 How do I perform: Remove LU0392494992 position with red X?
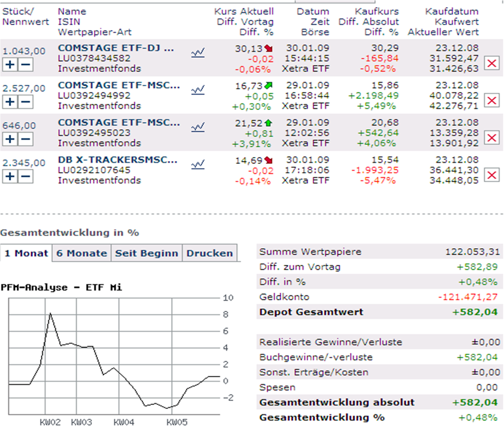point(491,101)
